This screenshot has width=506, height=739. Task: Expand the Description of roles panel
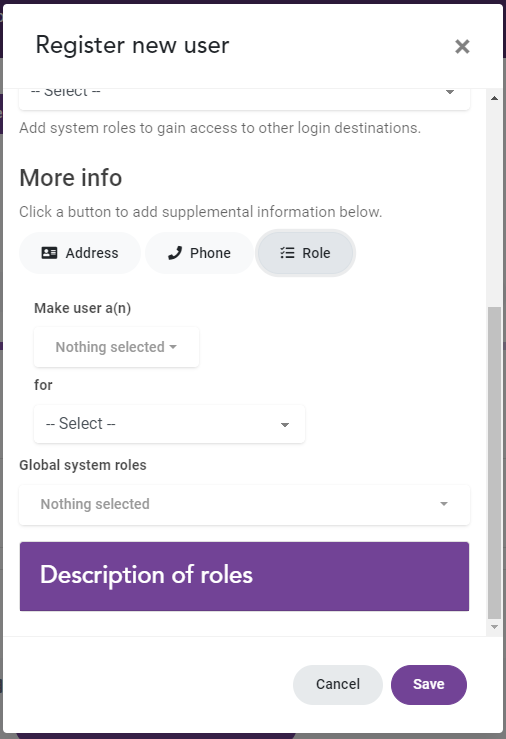point(244,576)
